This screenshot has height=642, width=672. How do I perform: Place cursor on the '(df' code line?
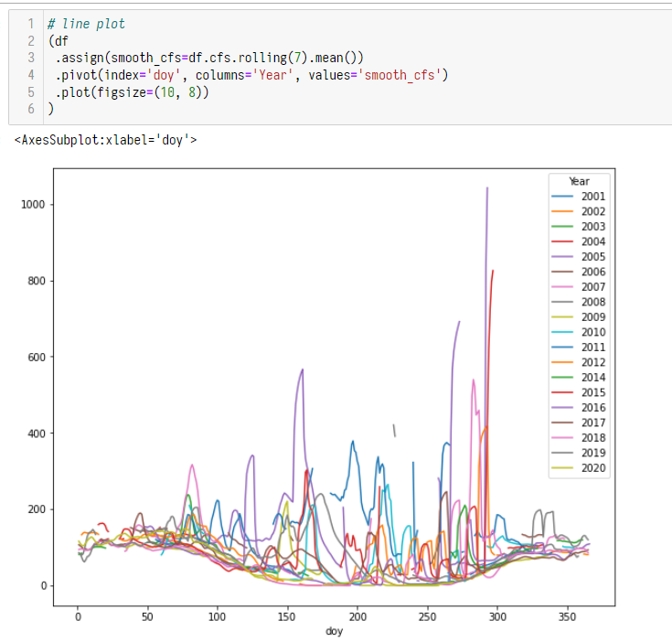59,41
